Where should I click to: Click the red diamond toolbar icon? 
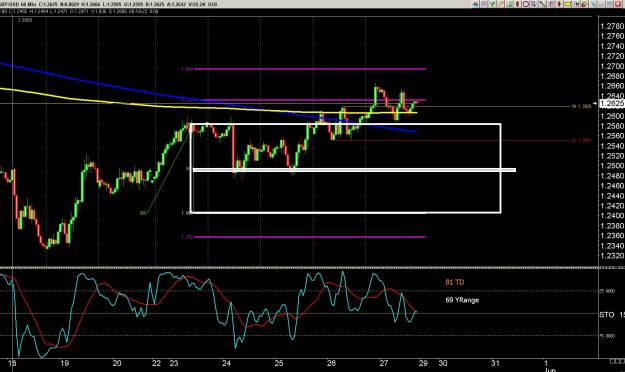click(517, 4)
